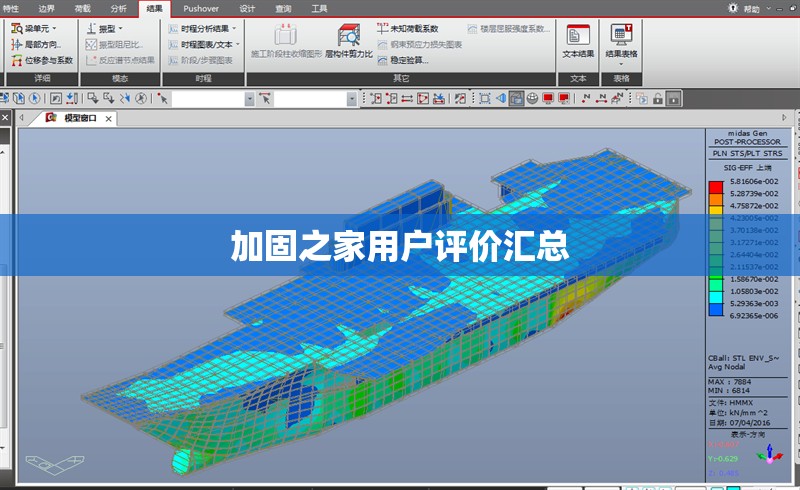This screenshot has width=800, height=490.
Task: Toggle the highlighted perspective view button
Action: pos(516,98)
